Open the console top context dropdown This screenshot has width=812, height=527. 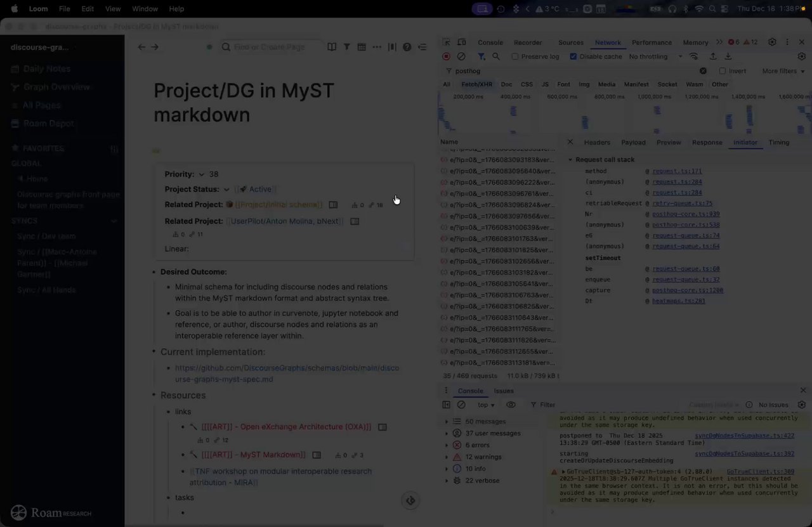(x=486, y=405)
